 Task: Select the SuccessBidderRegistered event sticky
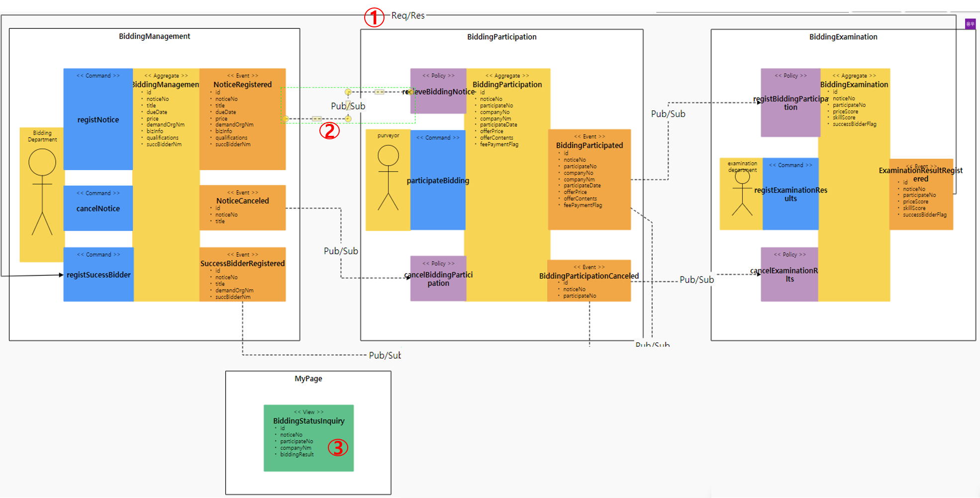pos(243,274)
